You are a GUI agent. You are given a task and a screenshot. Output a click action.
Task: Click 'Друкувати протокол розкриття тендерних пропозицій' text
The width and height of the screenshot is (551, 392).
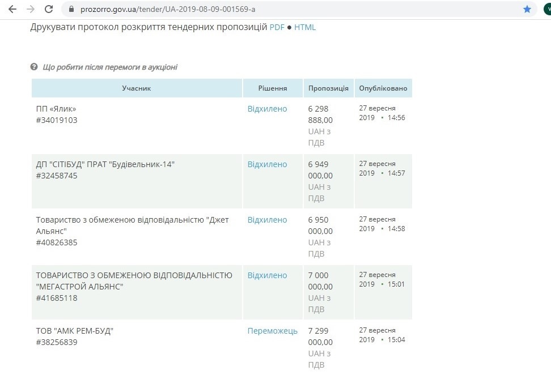click(x=149, y=27)
